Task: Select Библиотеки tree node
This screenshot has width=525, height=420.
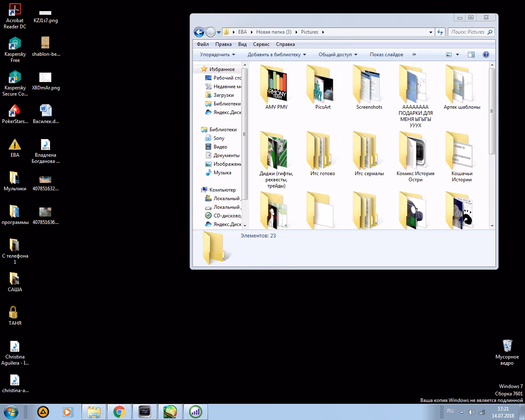Action: tap(223, 130)
